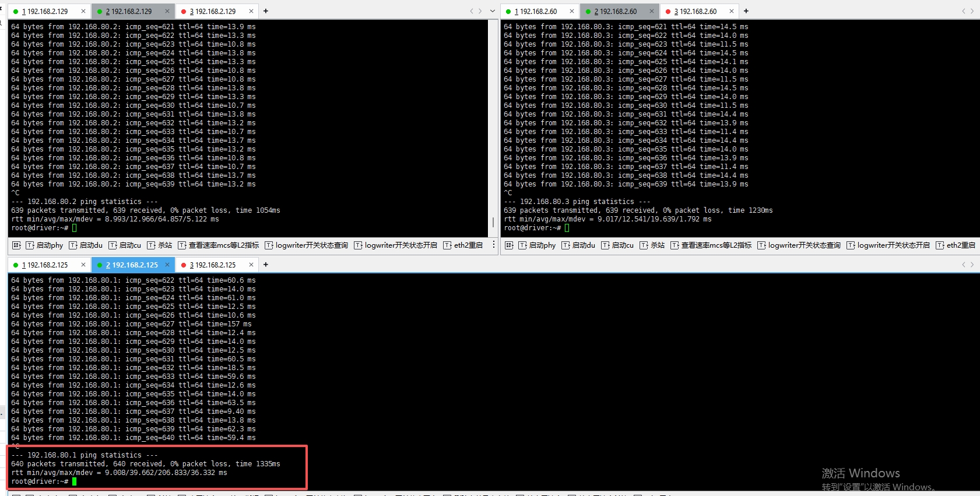Close tab 3 of 192.168.2.60
Viewport: 980px width, 496px height.
pos(731,11)
